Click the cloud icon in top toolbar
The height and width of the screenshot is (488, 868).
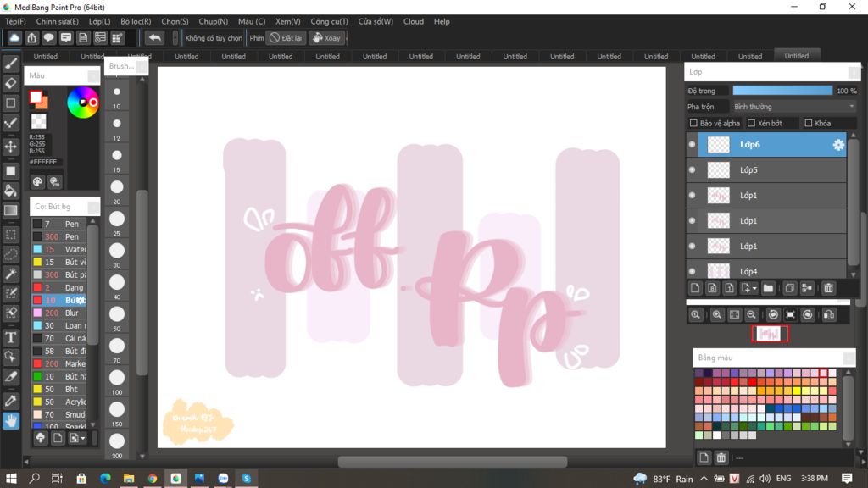click(x=14, y=37)
